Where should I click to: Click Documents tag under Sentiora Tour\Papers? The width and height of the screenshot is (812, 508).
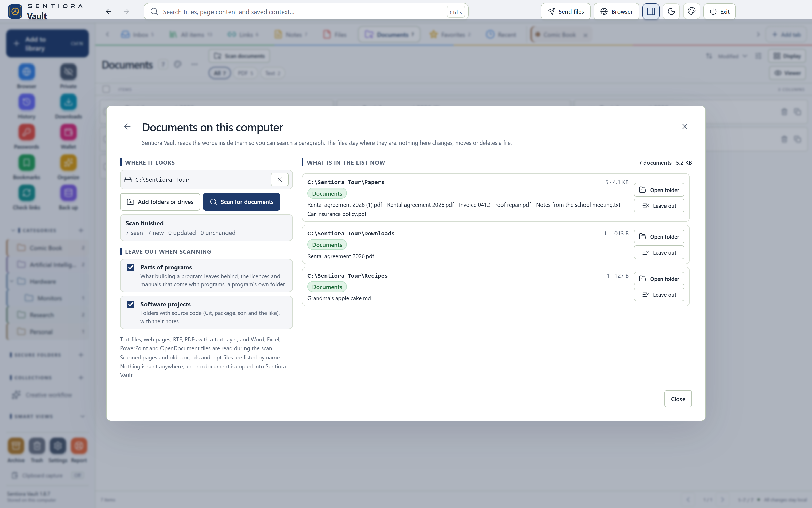coord(327,193)
